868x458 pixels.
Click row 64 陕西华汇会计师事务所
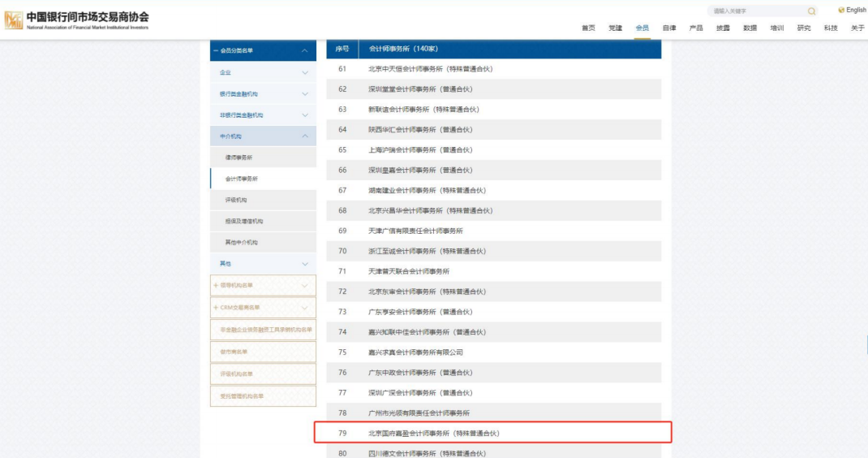[x=494, y=130]
